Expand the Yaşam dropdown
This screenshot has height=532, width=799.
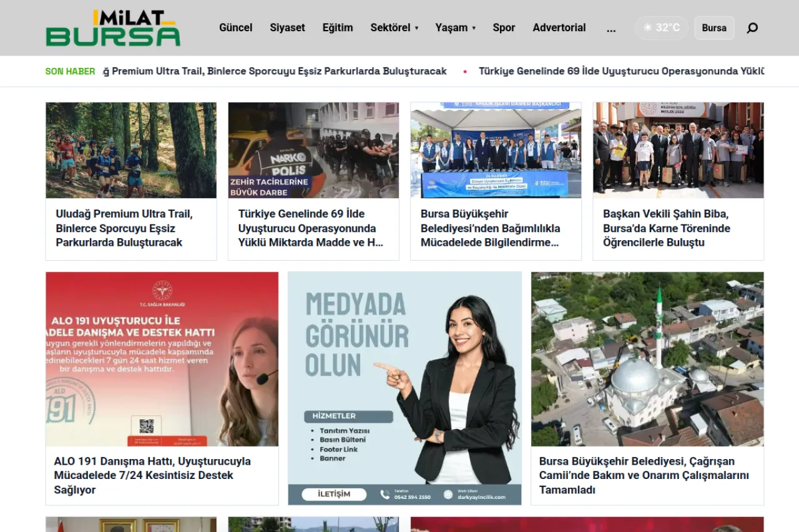[456, 27]
